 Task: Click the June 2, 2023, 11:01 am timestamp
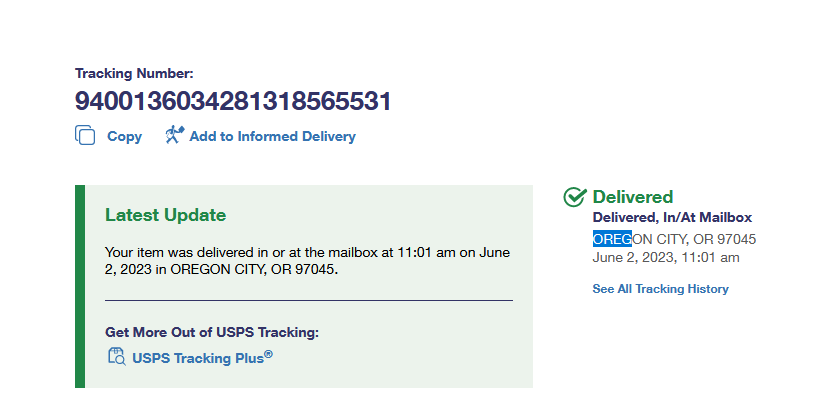pos(666,257)
